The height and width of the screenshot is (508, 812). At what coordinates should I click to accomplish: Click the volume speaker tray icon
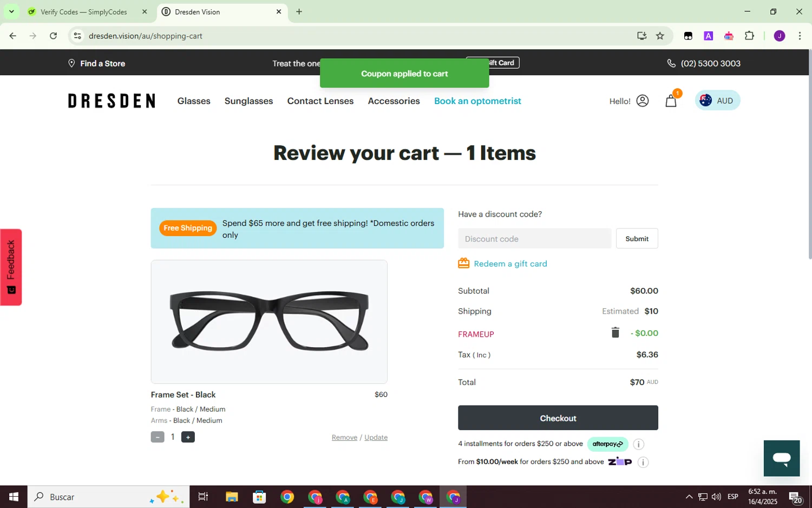click(x=716, y=497)
